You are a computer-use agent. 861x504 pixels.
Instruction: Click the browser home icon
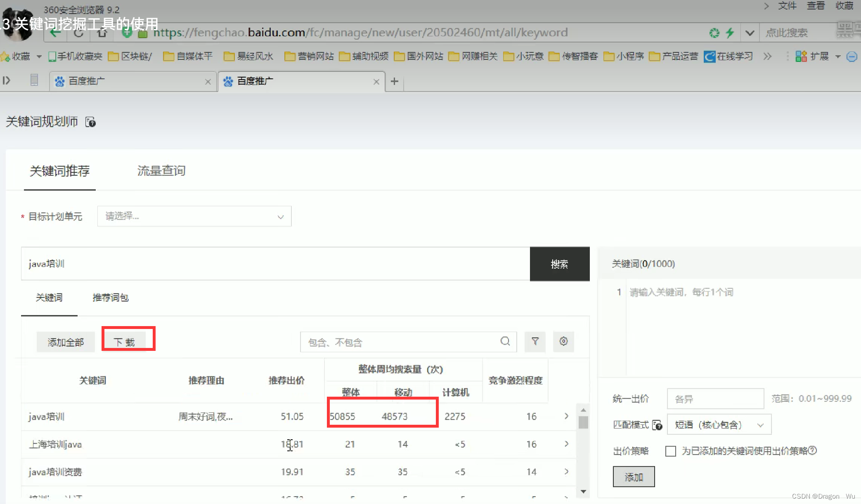click(x=102, y=33)
